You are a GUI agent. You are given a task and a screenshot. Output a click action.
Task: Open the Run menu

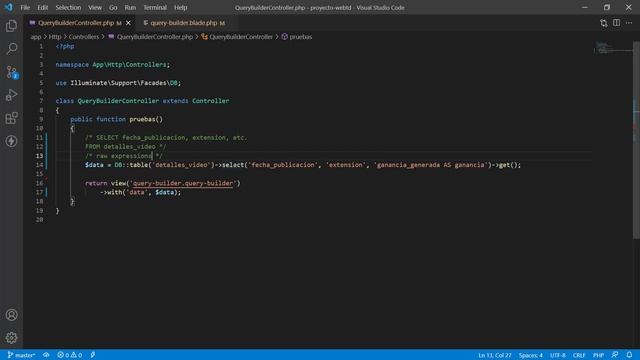click(130, 7)
